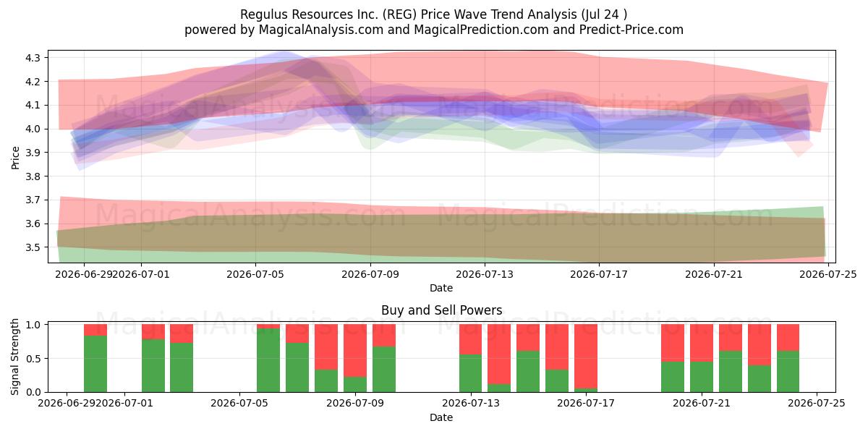Click 2026-07-09 under the price chart
Screen dimensions: 868x434
(370, 274)
